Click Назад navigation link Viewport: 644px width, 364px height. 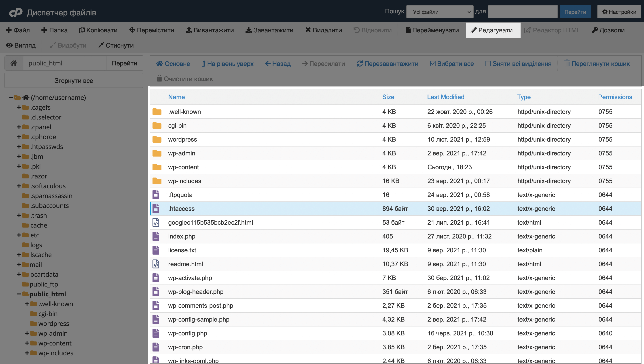pyautogui.click(x=278, y=64)
